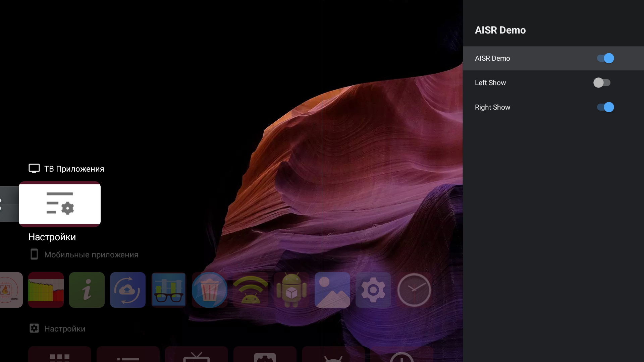The height and width of the screenshot is (362, 644).
Task: Launch the red-green graph monitor app
Action: click(46, 290)
